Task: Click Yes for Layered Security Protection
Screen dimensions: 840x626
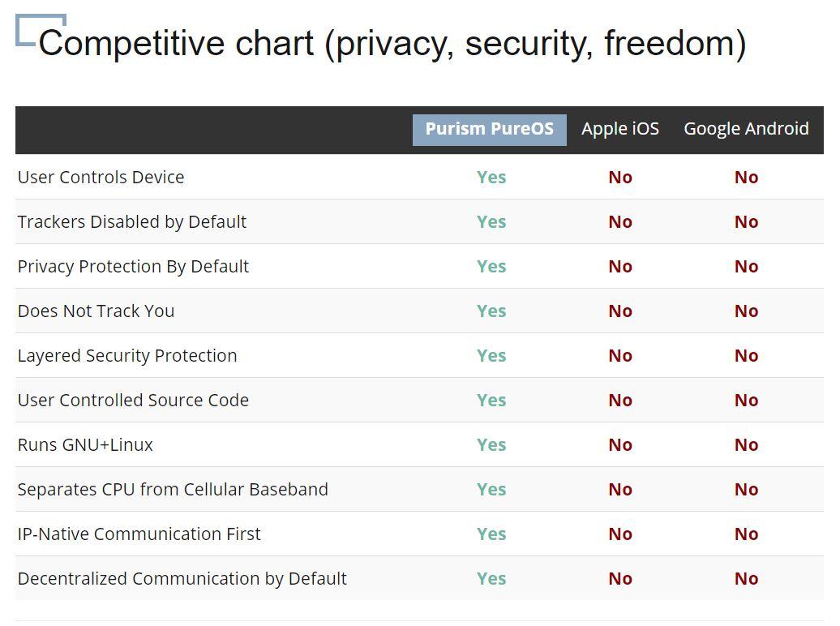Action: (x=491, y=356)
